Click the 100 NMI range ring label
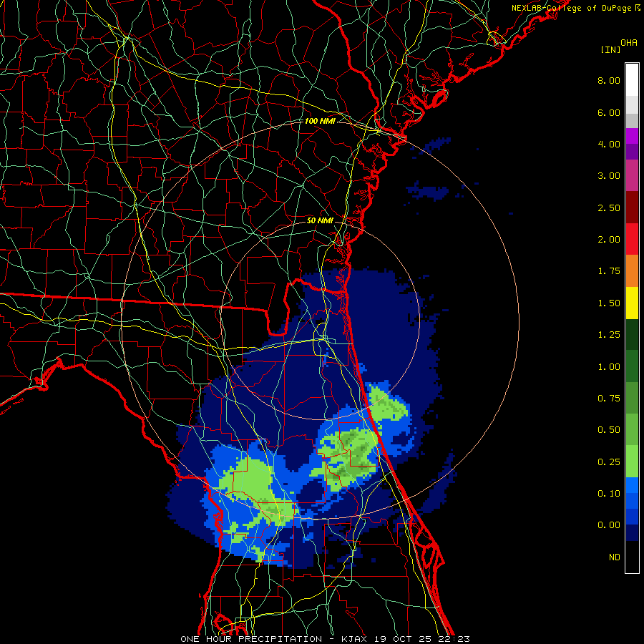Viewport: 644px width, 644px height. 320,121
